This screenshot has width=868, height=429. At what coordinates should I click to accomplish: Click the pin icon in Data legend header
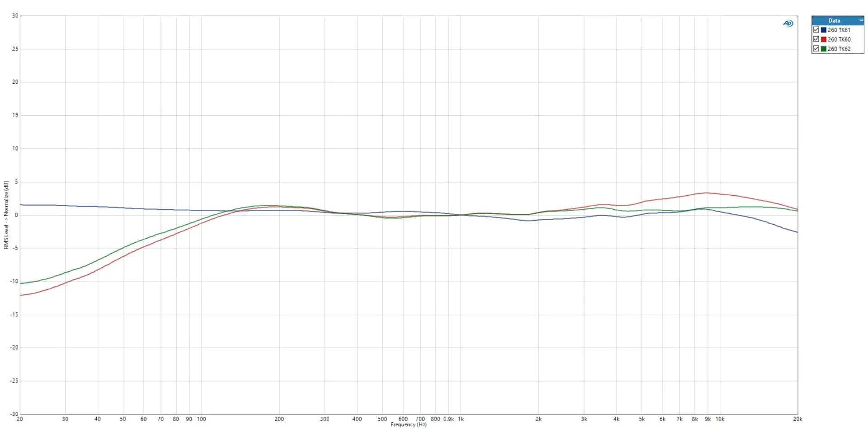[x=860, y=20]
